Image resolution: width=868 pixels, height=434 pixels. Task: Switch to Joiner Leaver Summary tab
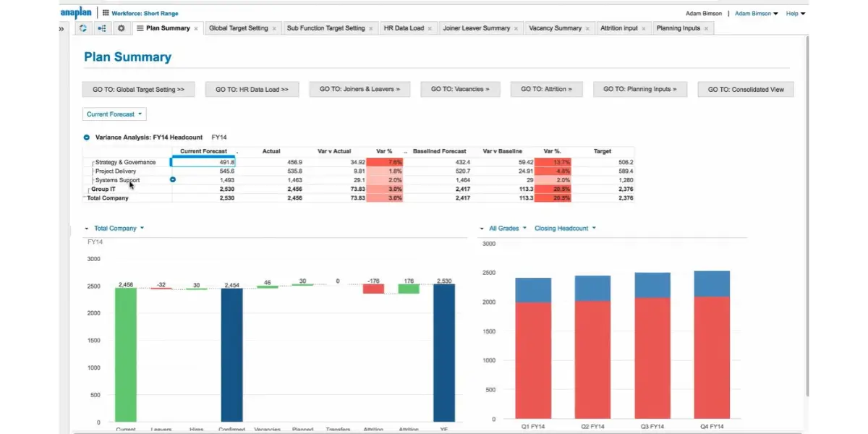point(477,28)
